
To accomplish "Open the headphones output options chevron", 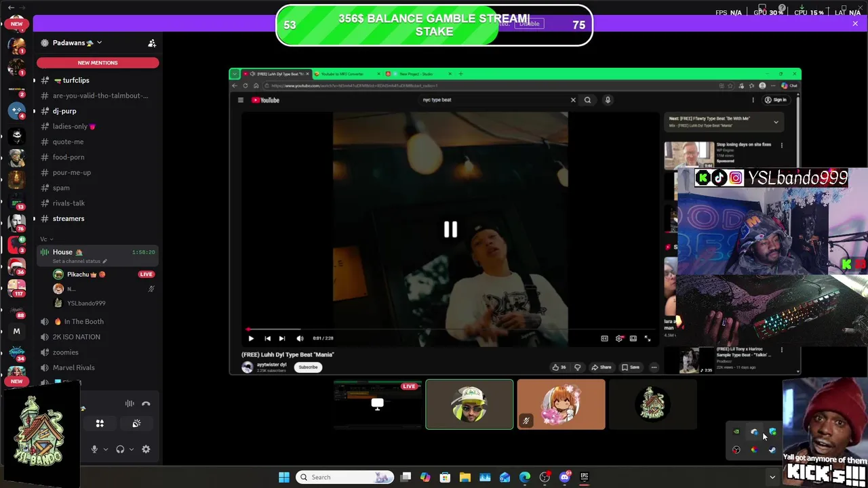I will (131, 449).
